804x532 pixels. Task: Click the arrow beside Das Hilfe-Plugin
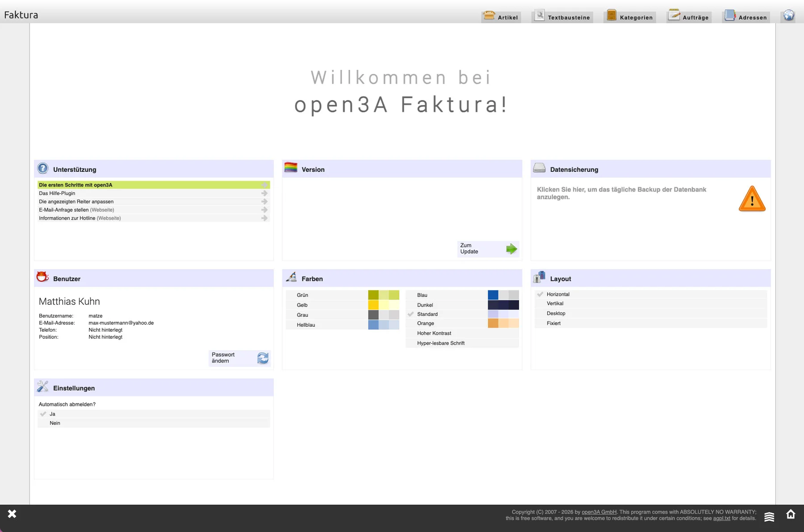[x=264, y=193]
